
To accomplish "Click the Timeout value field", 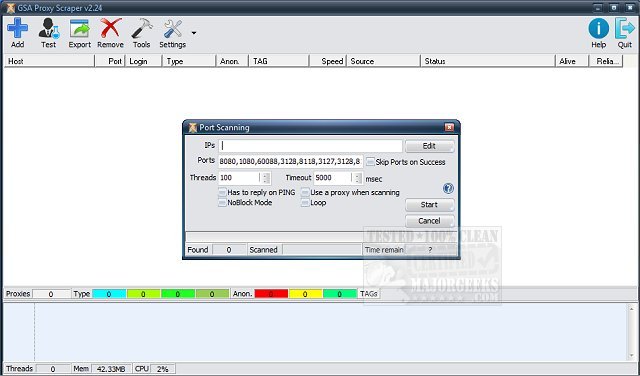I will pos(333,178).
